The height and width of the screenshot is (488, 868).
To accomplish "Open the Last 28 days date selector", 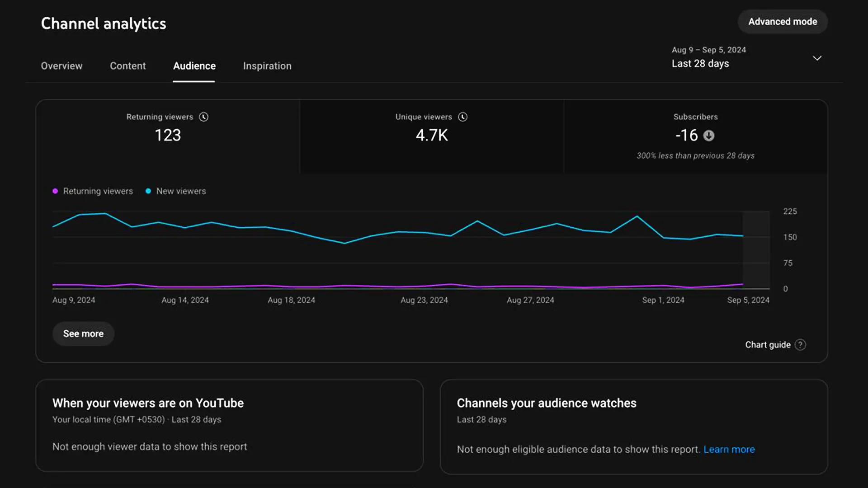I will coord(746,57).
